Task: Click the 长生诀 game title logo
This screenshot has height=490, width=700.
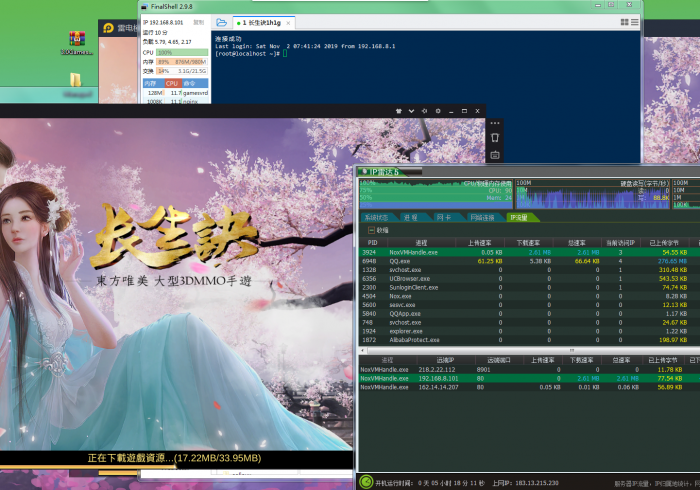Action: tap(176, 235)
